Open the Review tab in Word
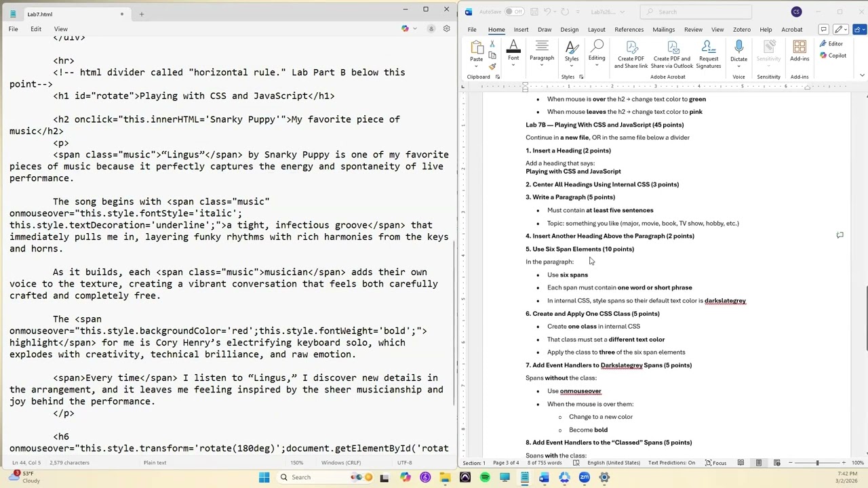The image size is (868, 488). [693, 29]
